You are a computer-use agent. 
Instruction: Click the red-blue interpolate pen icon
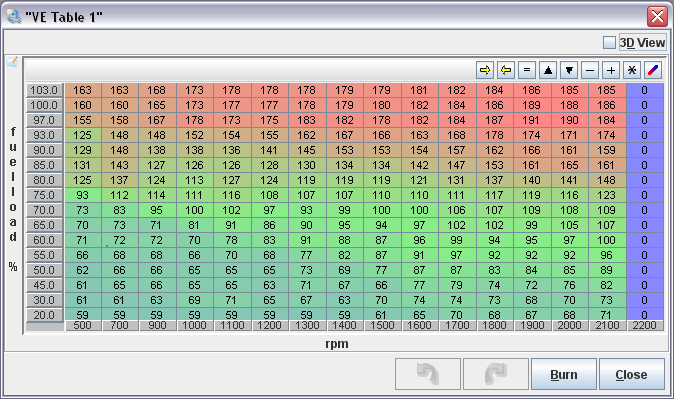(653, 70)
